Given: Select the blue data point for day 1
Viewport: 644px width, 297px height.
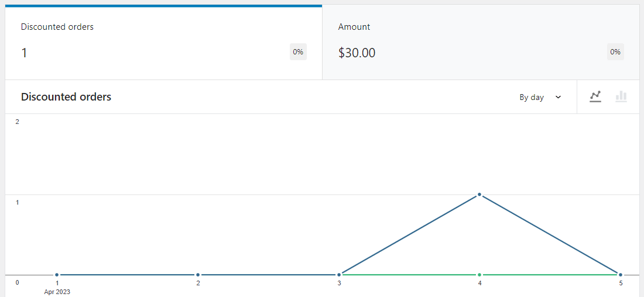Looking at the screenshot, I should [57, 275].
